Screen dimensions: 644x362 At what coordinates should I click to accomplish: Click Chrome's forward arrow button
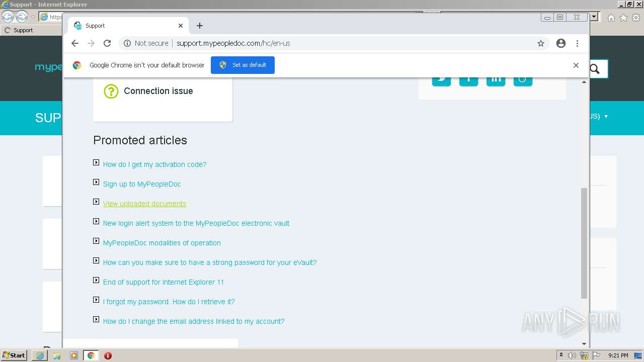click(x=91, y=43)
